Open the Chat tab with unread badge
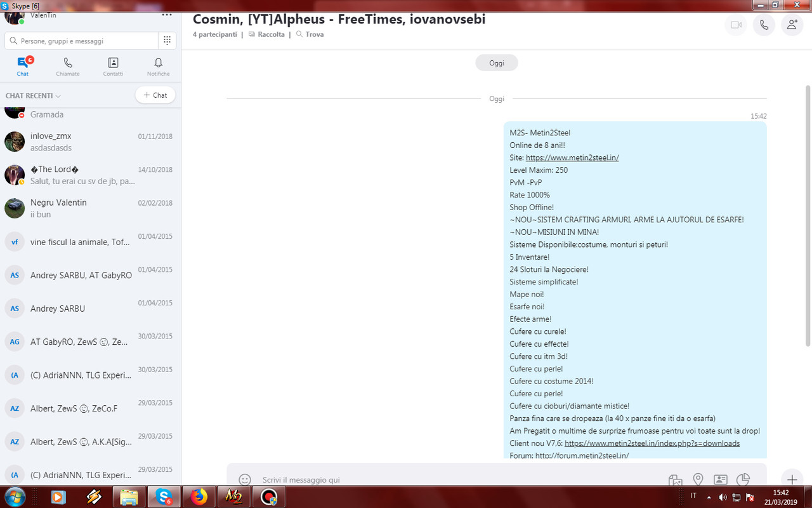 coord(23,66)
